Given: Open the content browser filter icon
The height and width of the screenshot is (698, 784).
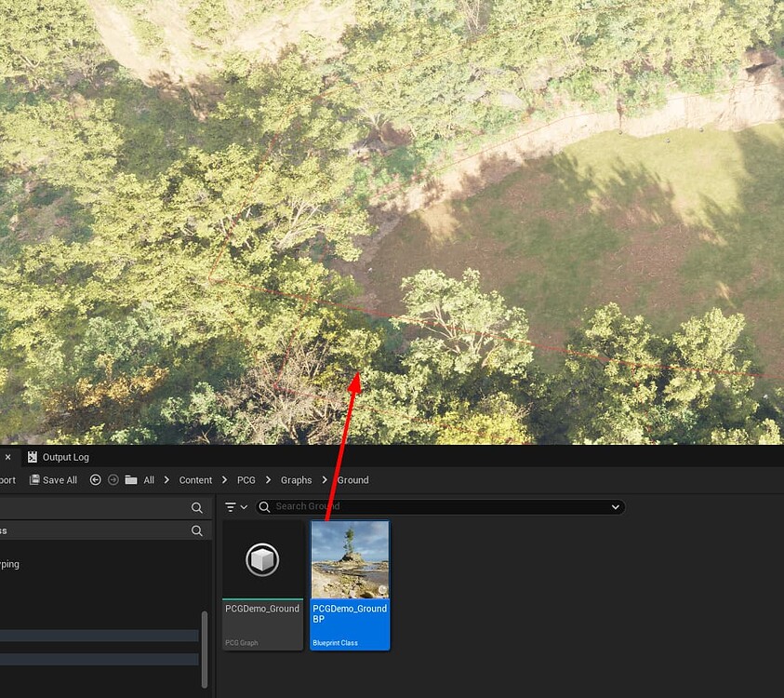Looking at the screenshot, I should tap(230, 507).
